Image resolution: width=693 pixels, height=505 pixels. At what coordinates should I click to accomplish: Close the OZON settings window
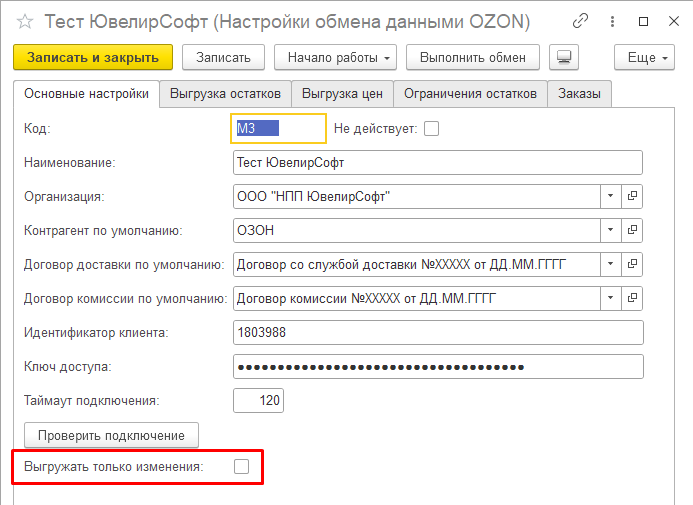[x=674, y=21]
